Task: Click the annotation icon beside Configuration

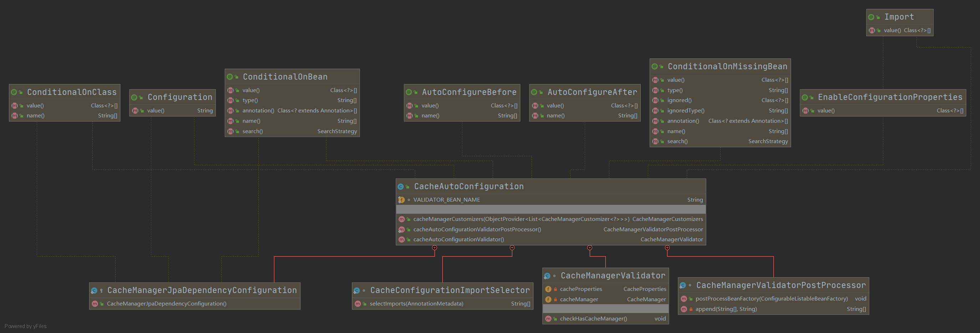Action: (134, 97)
